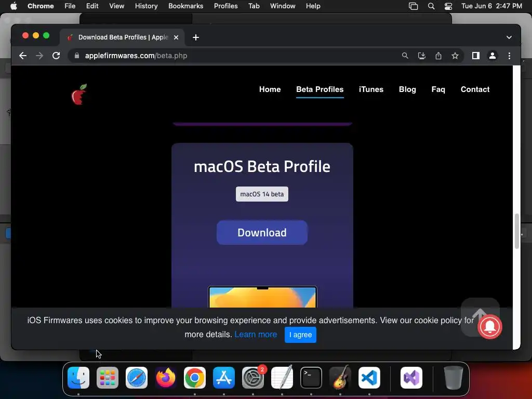Launch Firefox from the Dock

point(166,378)
